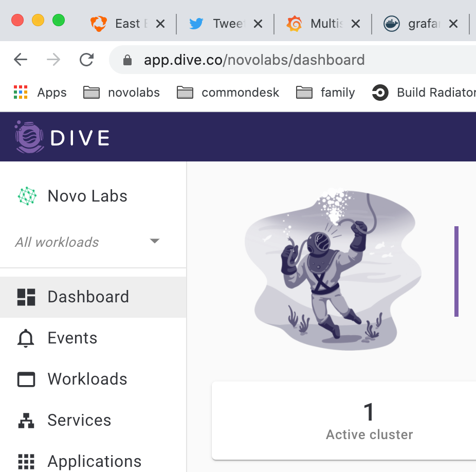The width and height of the screenshot is (476, 472).
Task: Click the browser forward arrow
Action: coord(53,60)
